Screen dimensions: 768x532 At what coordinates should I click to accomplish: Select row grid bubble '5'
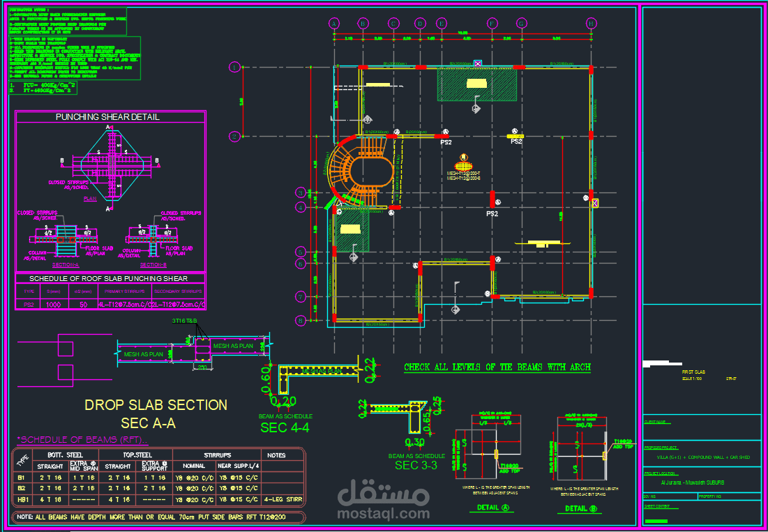301,252
